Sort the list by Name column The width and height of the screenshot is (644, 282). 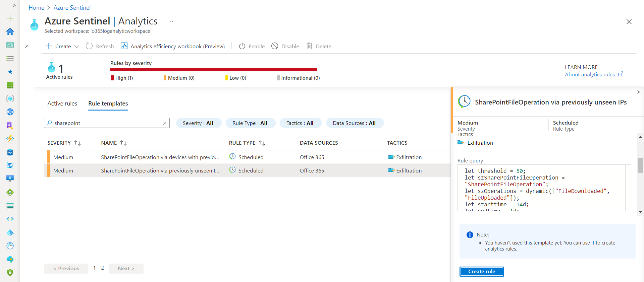click(x=123, y=143)
